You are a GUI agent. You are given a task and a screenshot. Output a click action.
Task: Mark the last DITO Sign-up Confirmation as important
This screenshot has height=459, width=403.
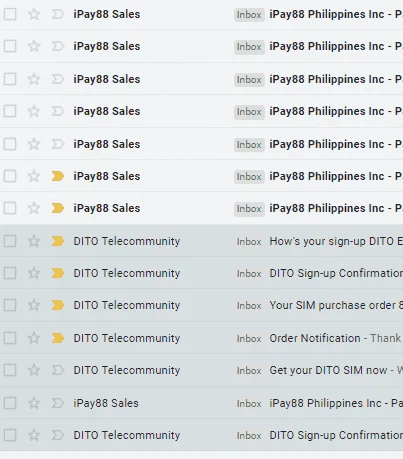click(x=58, y=435)
